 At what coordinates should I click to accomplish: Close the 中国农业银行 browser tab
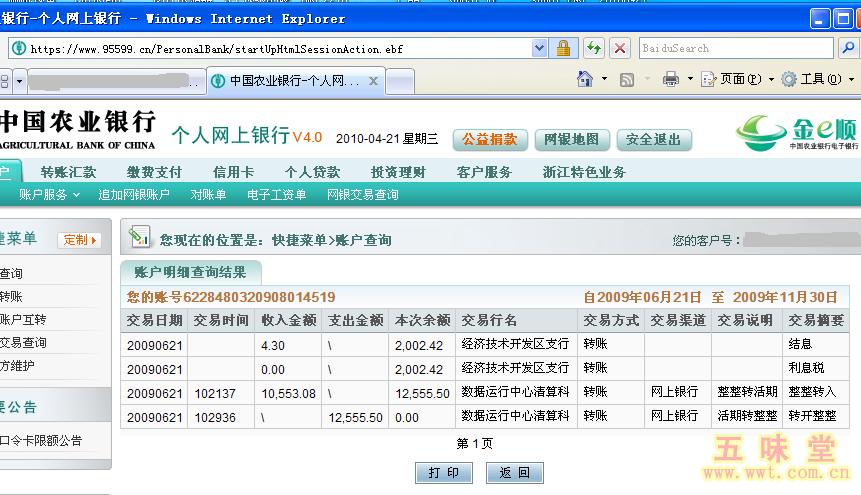click(x=374, y=81)
